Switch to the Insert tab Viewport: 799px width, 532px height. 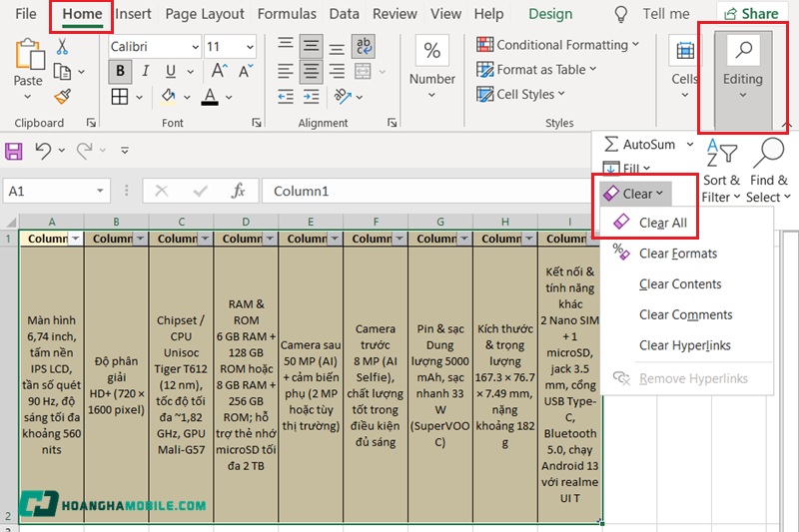coord(133,14)
